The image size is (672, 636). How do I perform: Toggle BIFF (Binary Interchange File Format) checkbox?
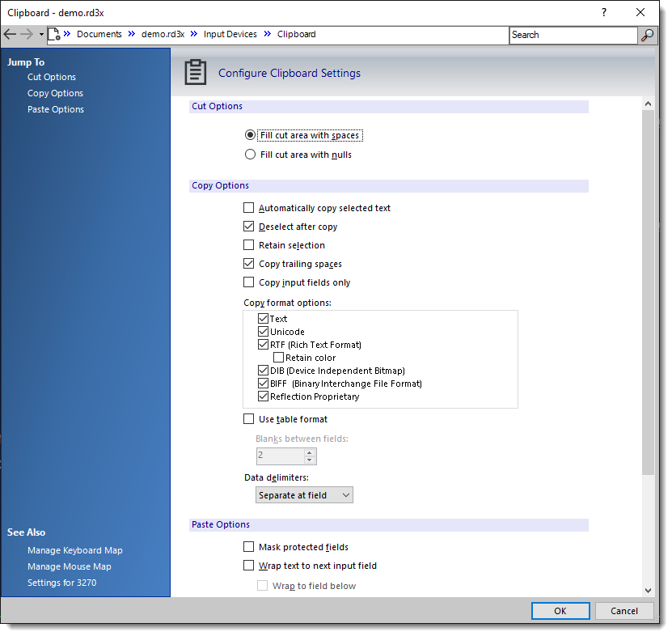(263, 383)
